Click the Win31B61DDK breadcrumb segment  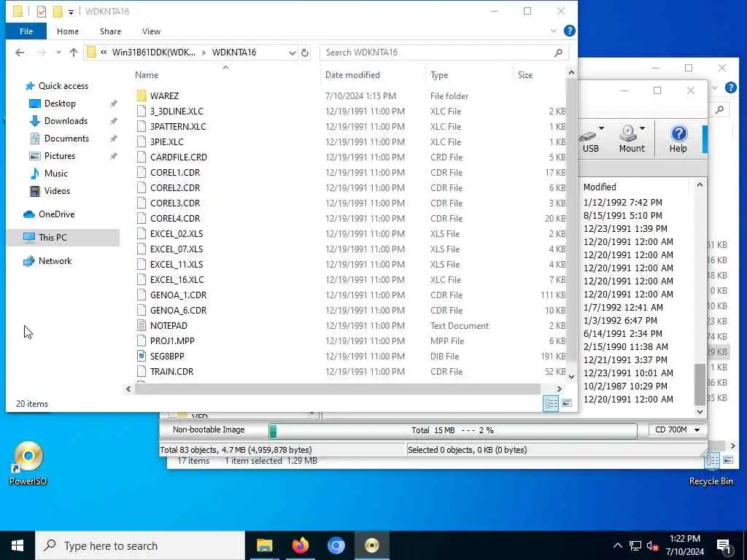click(153, 52)
